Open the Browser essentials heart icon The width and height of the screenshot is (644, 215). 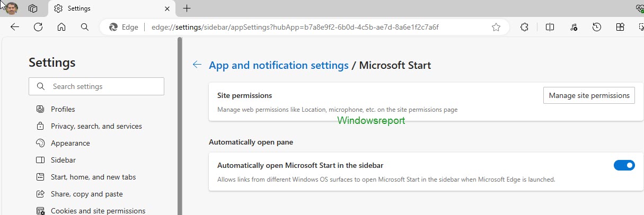coord(639,8)
